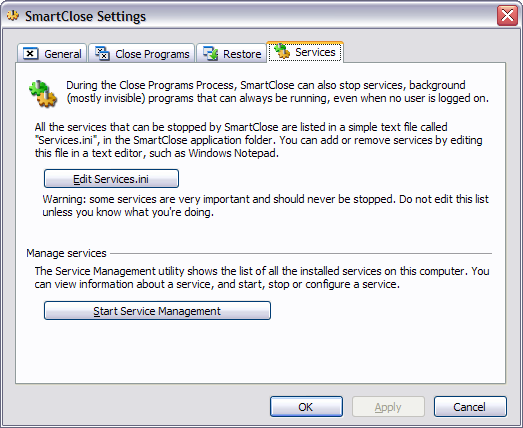Confirm settings with the OK button
Viewport: 523px width, 428px height.
tap(306, 407)
